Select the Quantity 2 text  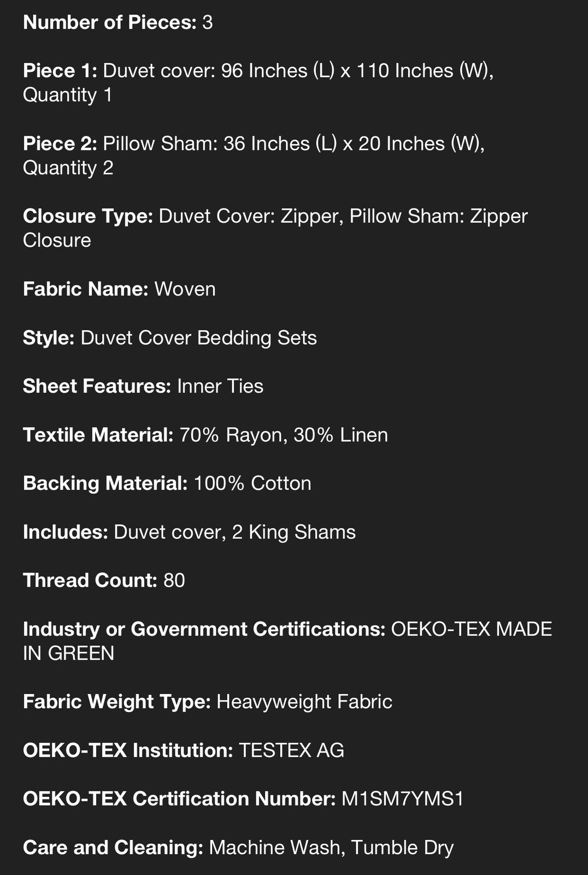(x=68, y=168)
